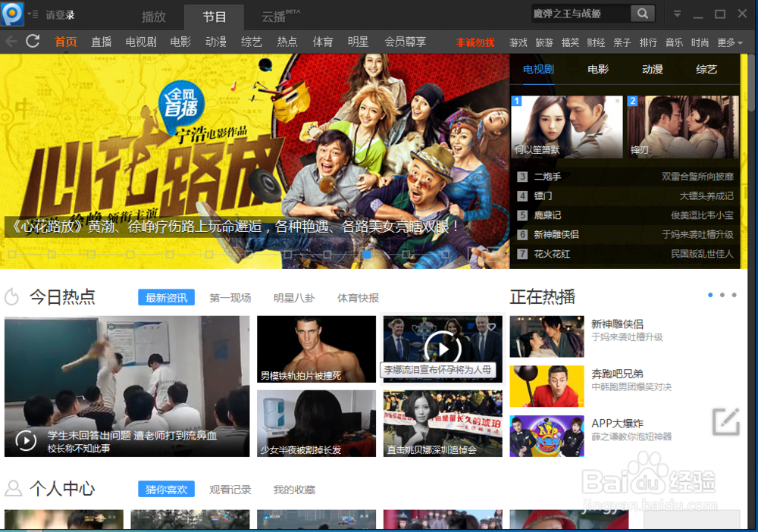This screenshot has height=532, width=758.
Task: Open the 锋刃 ranked thumbnail
Action: [683, 127]
